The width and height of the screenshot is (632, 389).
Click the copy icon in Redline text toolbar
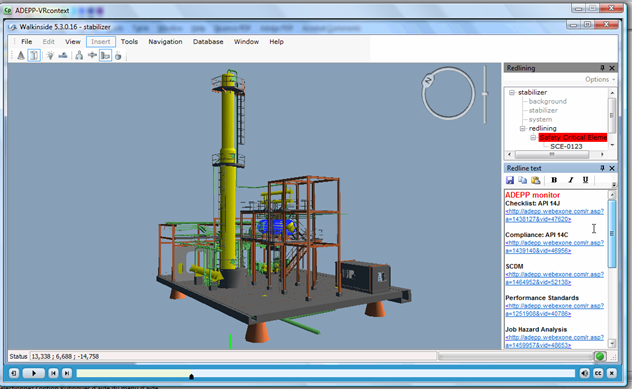click(x=523, y=180)
